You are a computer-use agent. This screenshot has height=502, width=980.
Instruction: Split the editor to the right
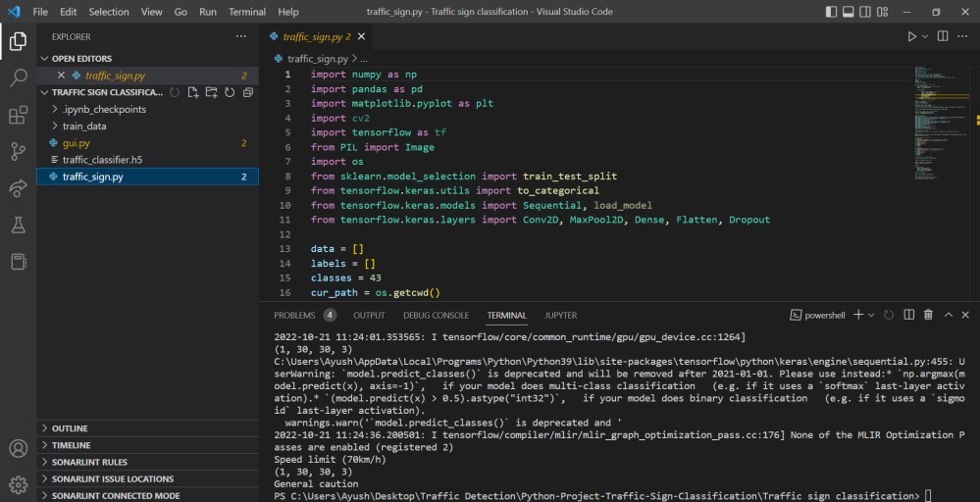click(943, 37)
